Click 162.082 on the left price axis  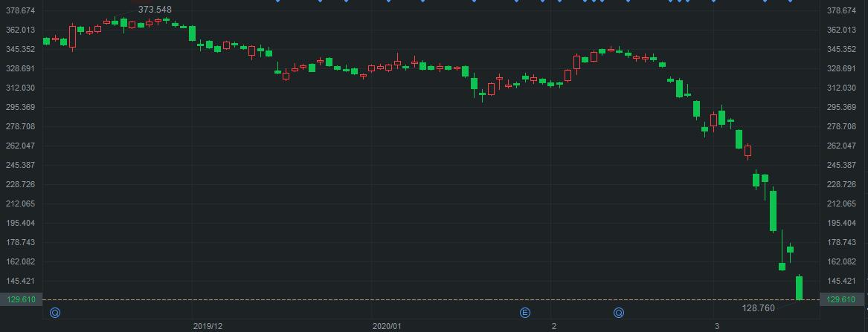point(21,262)
